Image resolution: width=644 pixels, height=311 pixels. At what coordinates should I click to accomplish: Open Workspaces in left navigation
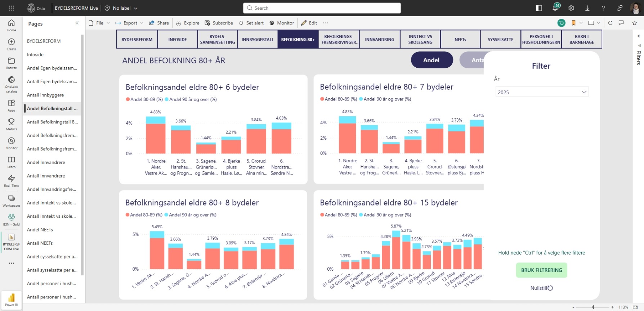click(12, 201)
